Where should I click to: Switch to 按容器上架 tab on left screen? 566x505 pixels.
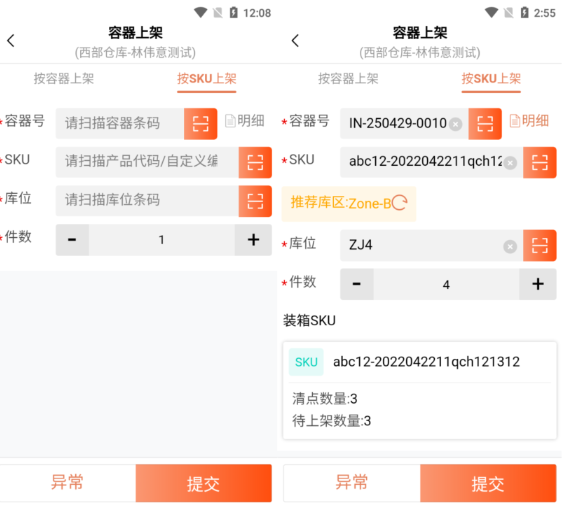tap(64, 79)
